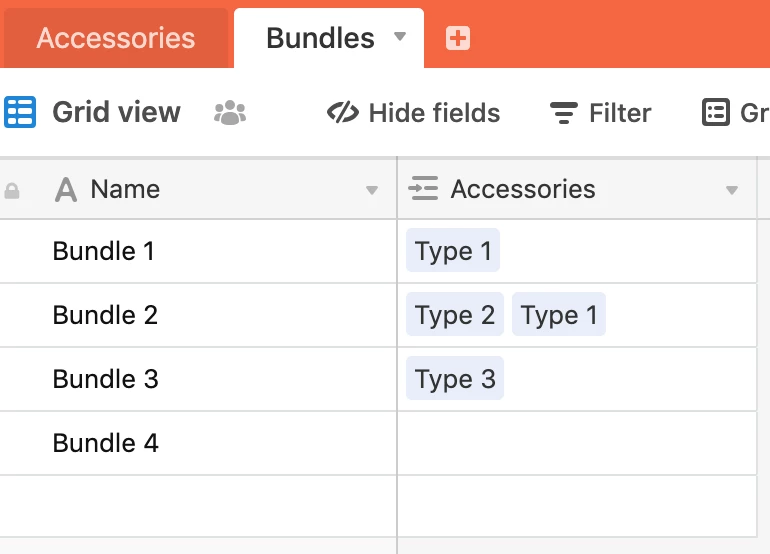This screenshot has width=770, height=554.
Task: Click the lock icon in header row
Action: pyautogui.click(x=12, y=191)
